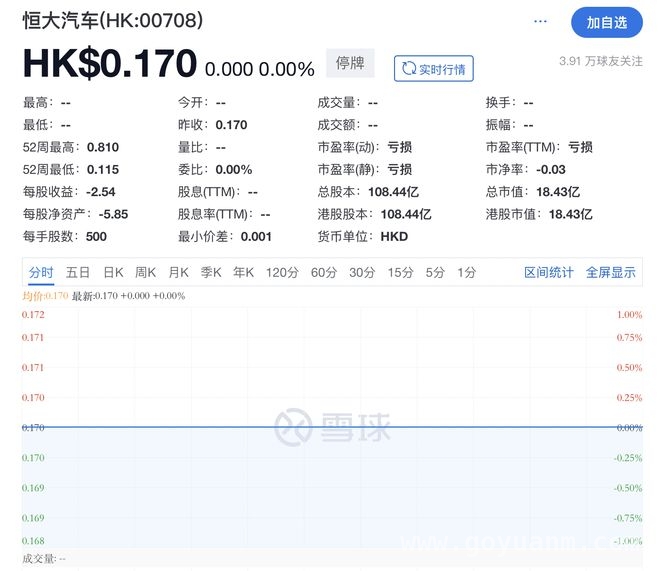This screenshot has width=660, height=571.
Task: Open the 月K chart tab
Action: pyautogui.click(x=178, y=273)
